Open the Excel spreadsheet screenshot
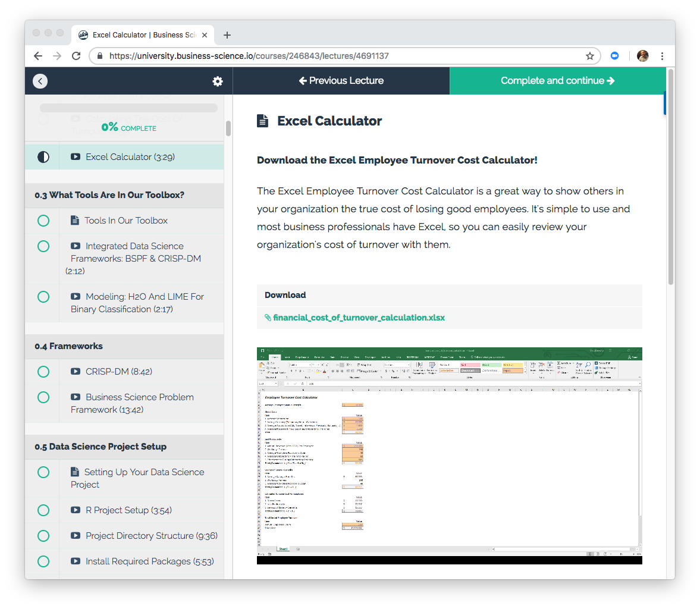Image resolution: width=700 pixels, height=609 pixels. 449,456
